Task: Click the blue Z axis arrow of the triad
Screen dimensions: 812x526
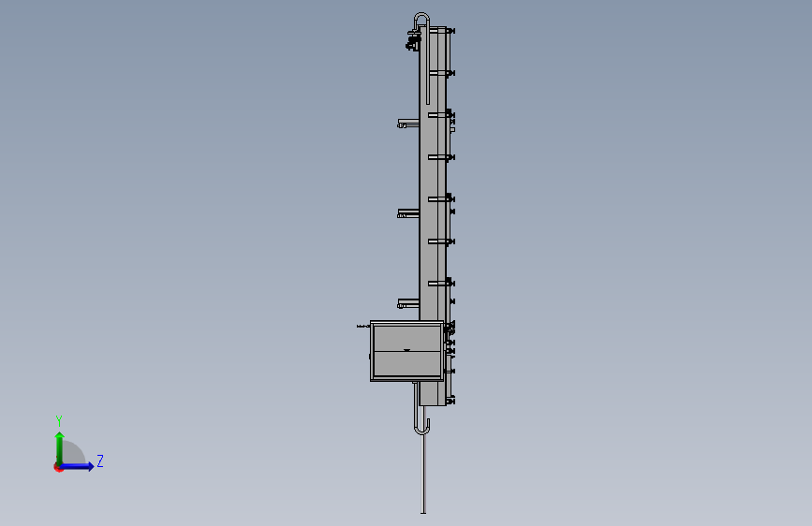Action: (78, 466)
